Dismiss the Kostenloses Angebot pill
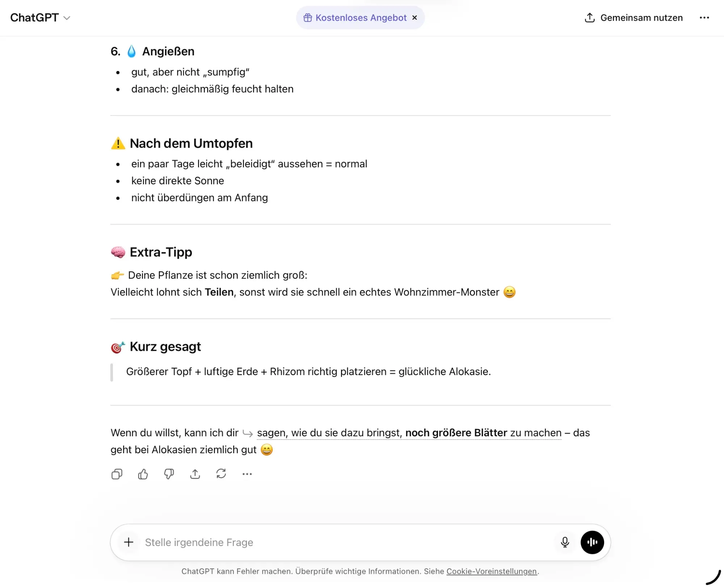 click(415, 18)
